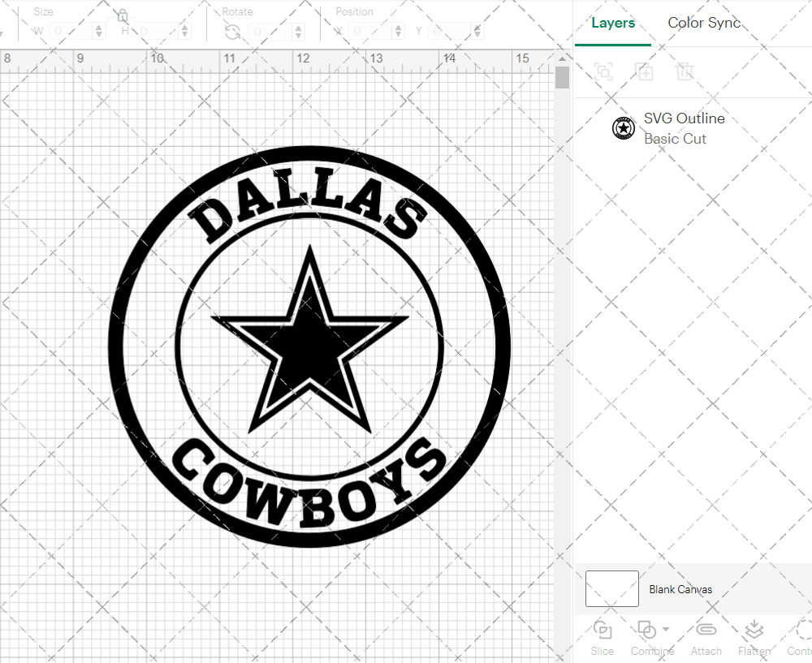
Task: Click the vertical scrollbar thumb
Action: [x=562, y=78]
